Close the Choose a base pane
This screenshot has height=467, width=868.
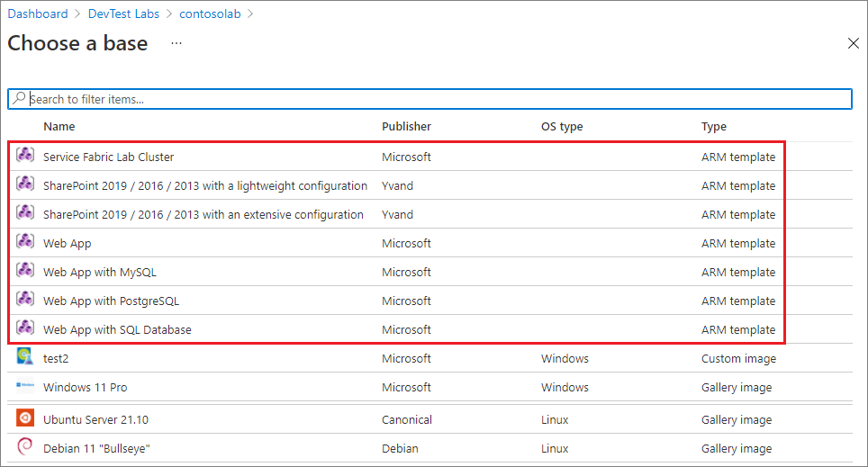(853, 43)
